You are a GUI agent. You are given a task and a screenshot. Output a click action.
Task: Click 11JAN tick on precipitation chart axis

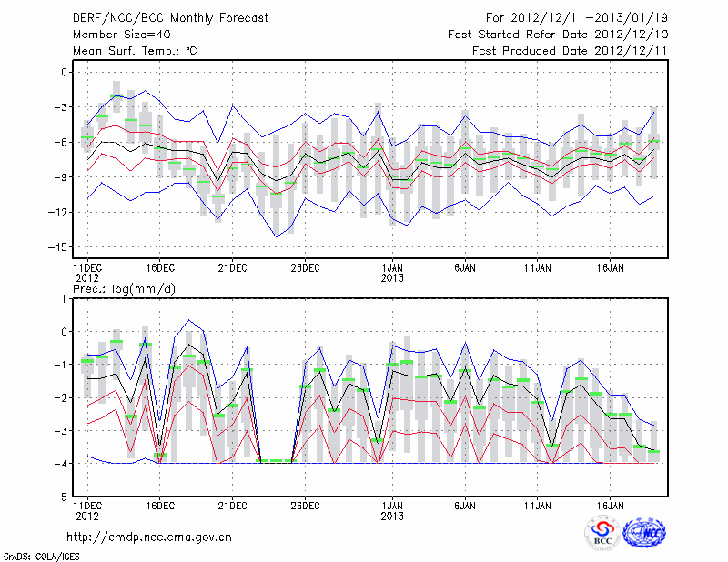coord(539,506)
